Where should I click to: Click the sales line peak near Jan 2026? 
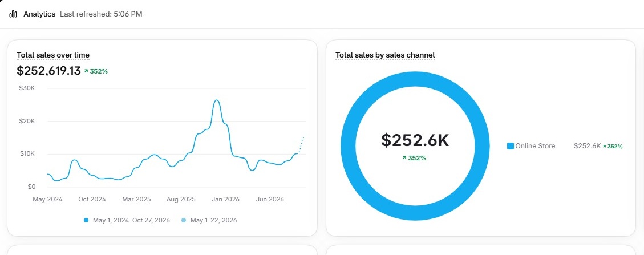(216, 100)
